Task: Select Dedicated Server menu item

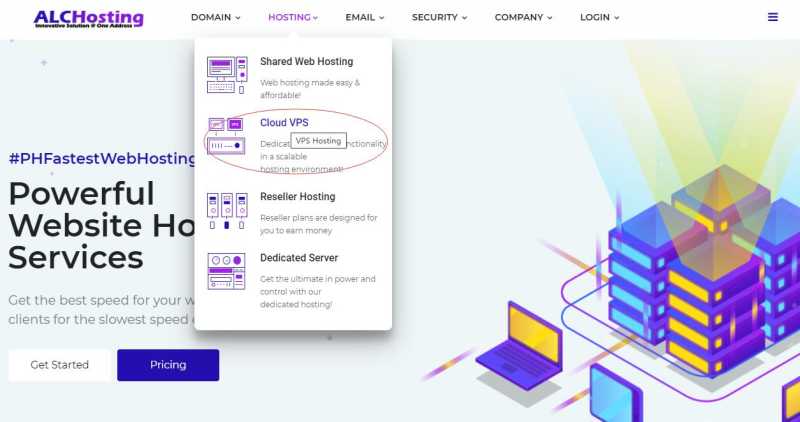Action: [x=299, y=258]
